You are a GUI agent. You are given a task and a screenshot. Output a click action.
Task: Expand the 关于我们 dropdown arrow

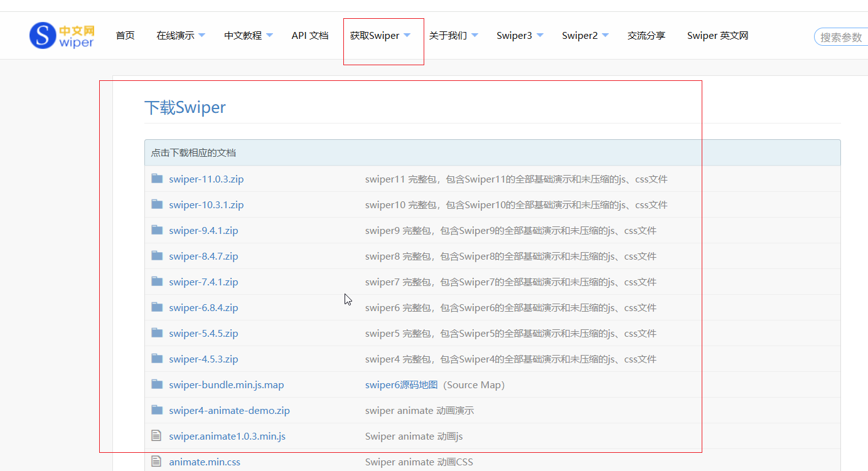tap(474, 36)
